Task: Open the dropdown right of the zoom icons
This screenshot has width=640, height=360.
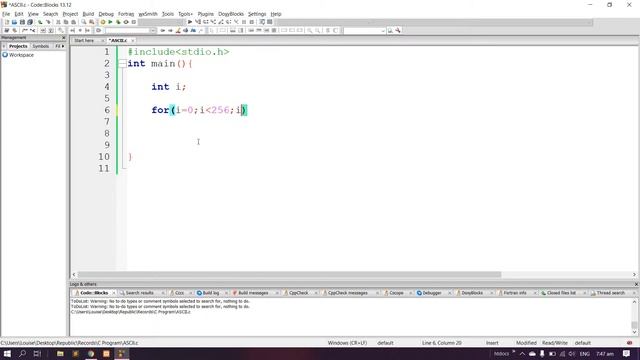Action: point(383,31)
